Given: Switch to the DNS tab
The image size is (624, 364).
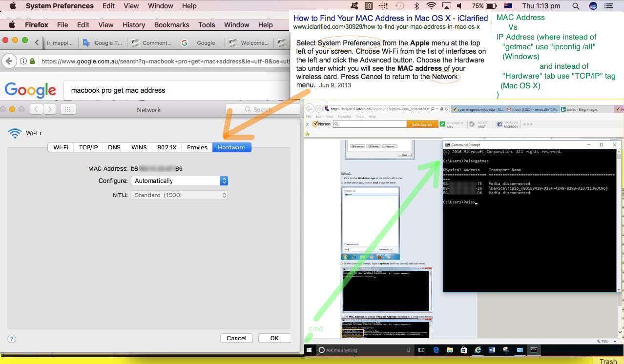Looking at the screenshot, I should click(114, 147).
